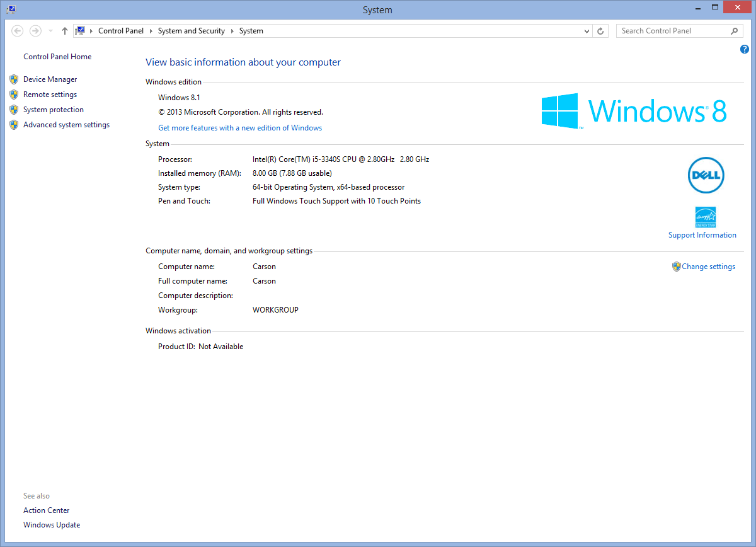Click the WORKGROUP value
This screenshot has width=756, height=547.
coord(275,310)
